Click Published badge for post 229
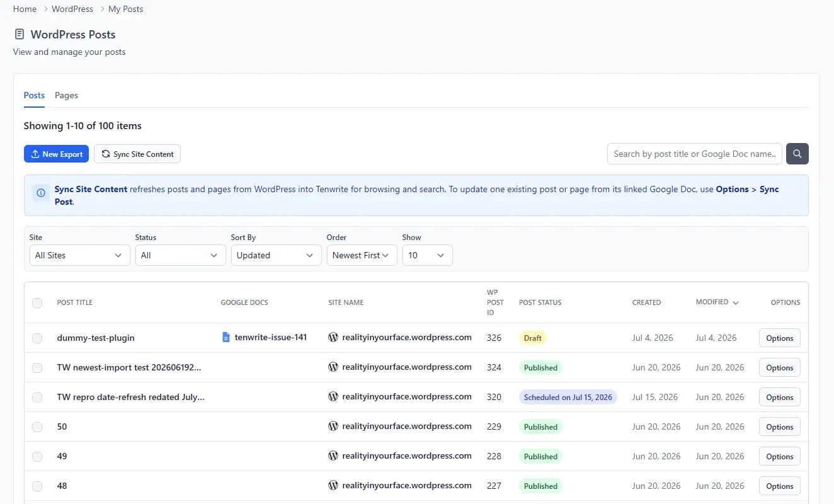 [x=541, y=427]
